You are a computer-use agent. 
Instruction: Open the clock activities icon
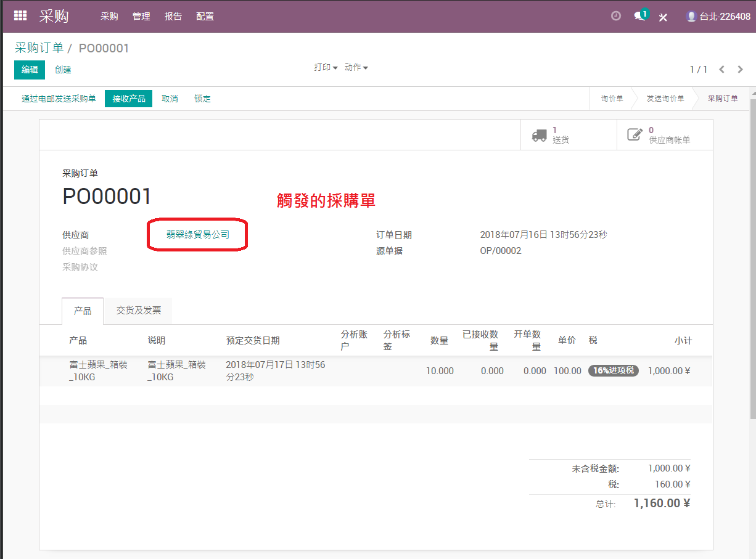click(615, 16)
